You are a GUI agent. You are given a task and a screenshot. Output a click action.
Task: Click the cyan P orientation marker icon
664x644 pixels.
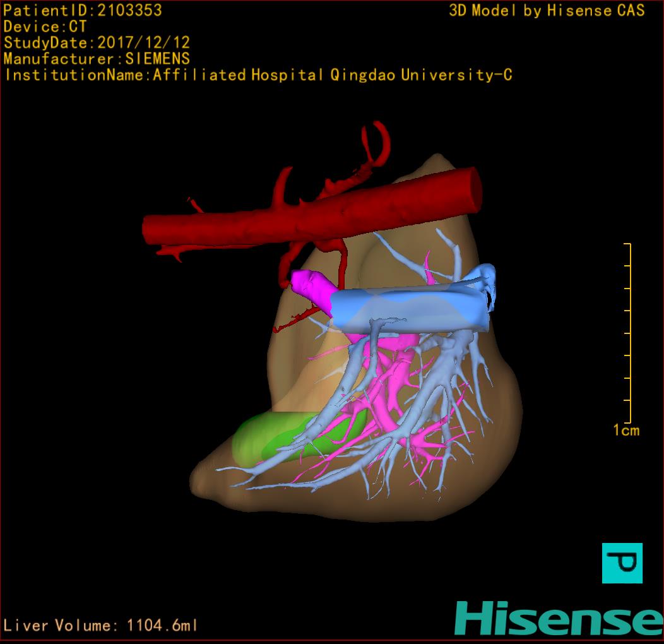tap(622, 563)
